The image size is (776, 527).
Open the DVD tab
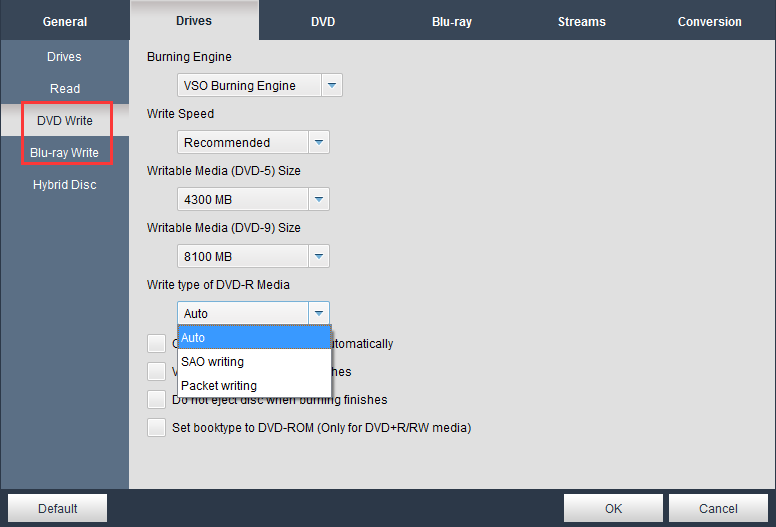click(x=323, y=21)
